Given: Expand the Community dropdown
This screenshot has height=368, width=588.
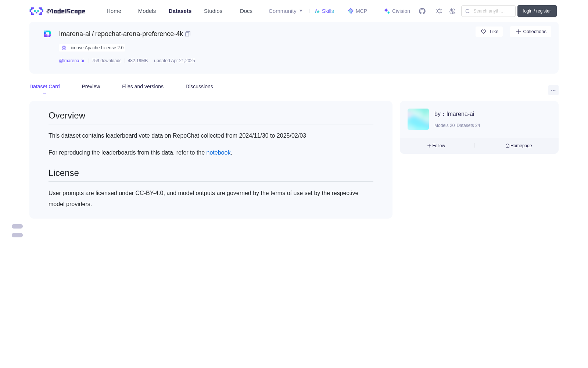Looking at the screenshot, I should (x=286, y=11).
